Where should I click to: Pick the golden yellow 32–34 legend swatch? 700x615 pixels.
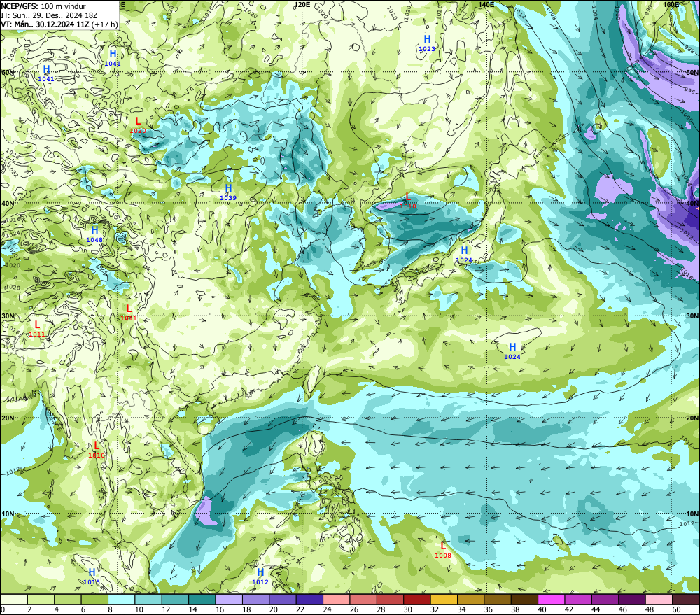point(444,599)
